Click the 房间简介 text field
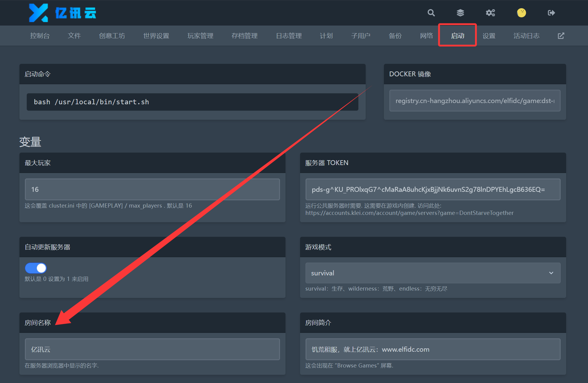588x383 pixels. 433,349
